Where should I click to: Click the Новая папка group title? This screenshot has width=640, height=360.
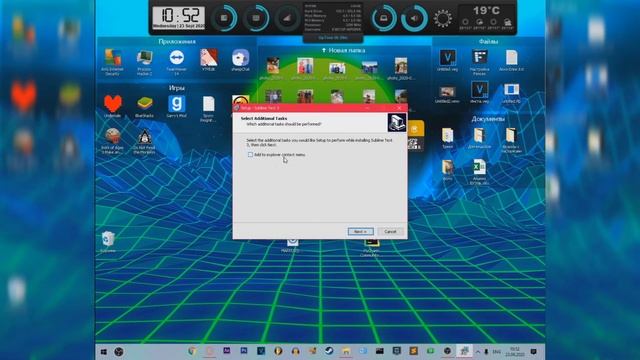pos(343,50)
